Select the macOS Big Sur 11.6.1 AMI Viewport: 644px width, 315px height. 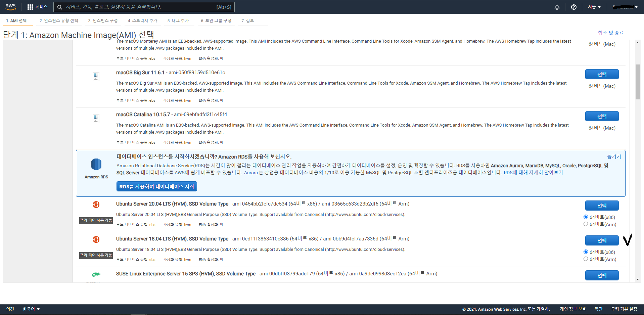pyautogui.click(x=602, y=74)
